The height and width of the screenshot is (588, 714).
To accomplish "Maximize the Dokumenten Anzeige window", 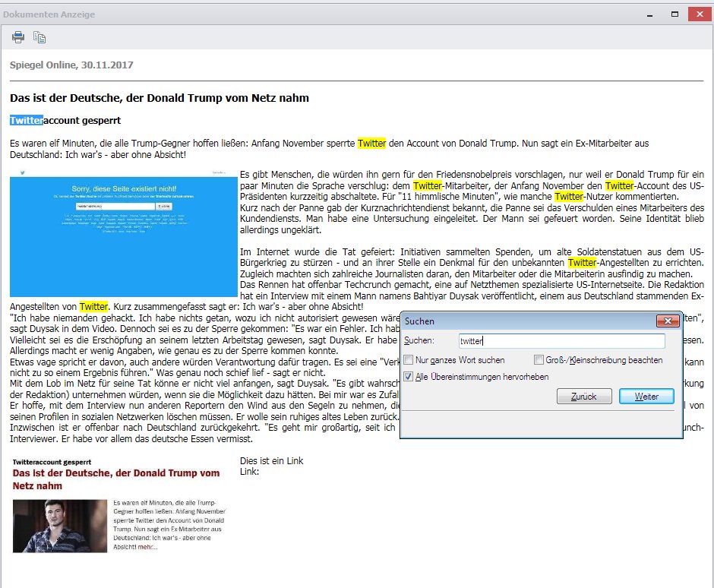I will (x=674, y=14).
